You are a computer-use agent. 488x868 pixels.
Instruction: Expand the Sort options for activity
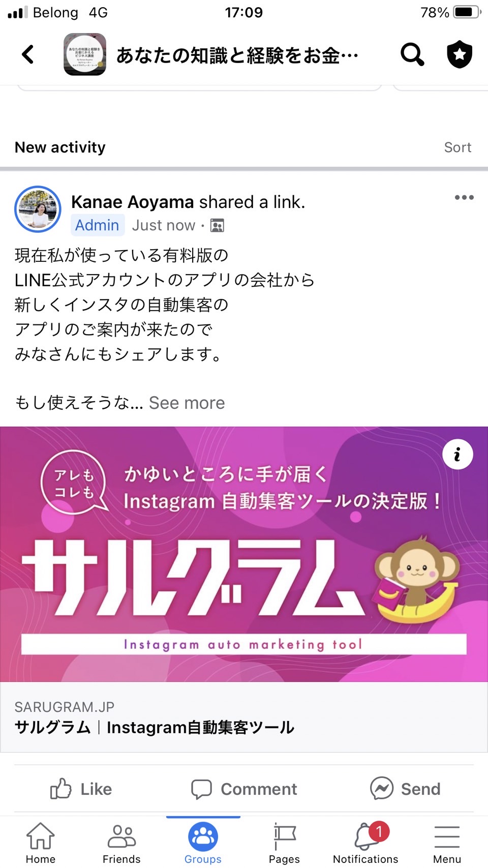457,147
